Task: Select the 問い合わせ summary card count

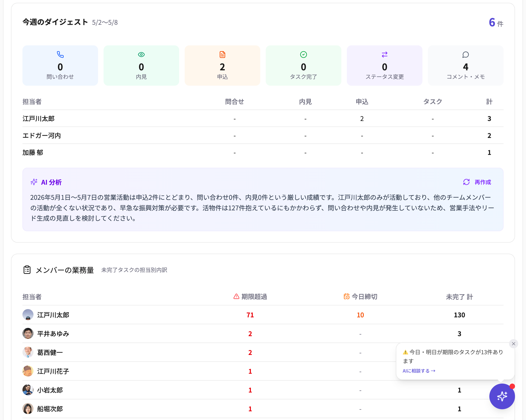Action: (60, 67)
